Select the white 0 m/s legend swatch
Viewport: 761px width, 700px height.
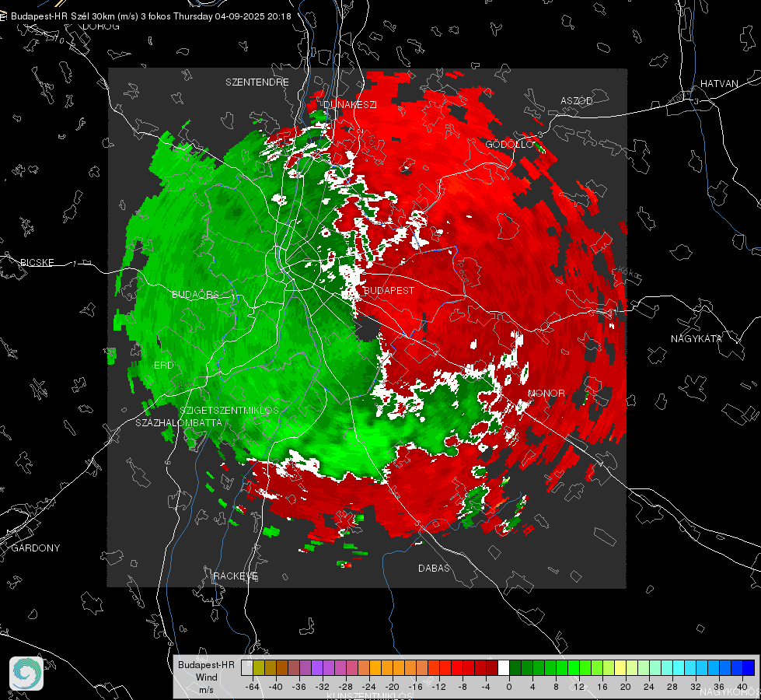504,667
